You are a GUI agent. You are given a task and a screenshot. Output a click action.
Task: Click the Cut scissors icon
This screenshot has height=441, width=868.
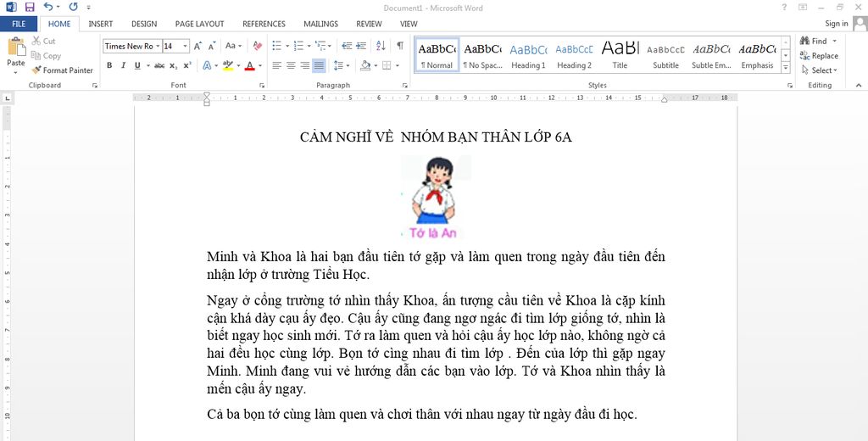36,41
